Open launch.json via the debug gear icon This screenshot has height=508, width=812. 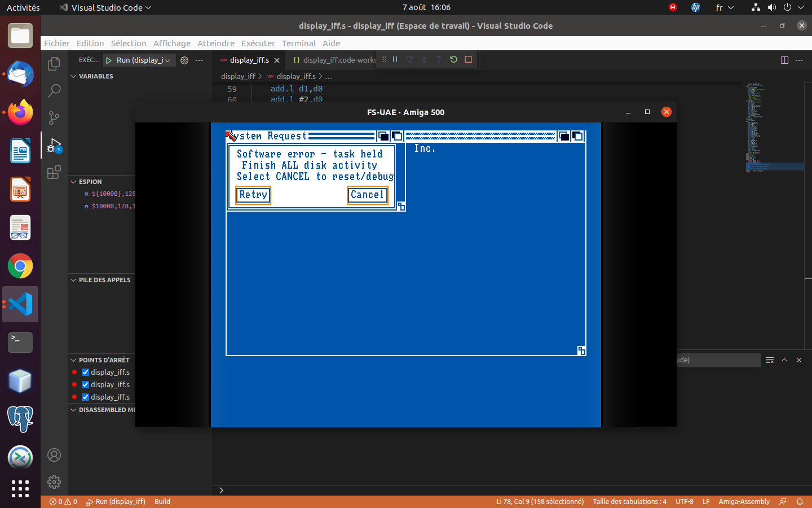pyautogui.click(x=184, y=60)
